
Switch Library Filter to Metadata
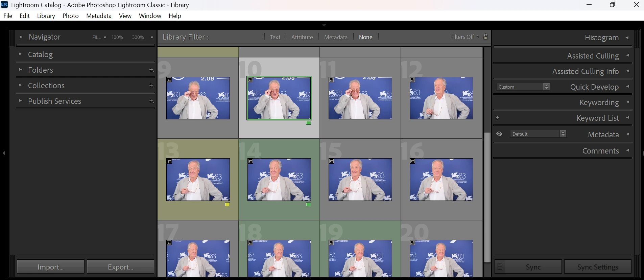click(336, 37)
